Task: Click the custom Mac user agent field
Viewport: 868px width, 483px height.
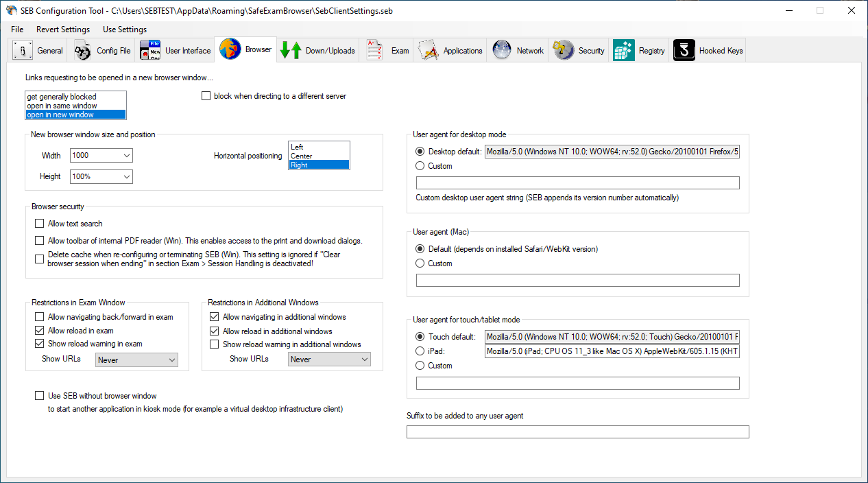Action: (578, 281)
